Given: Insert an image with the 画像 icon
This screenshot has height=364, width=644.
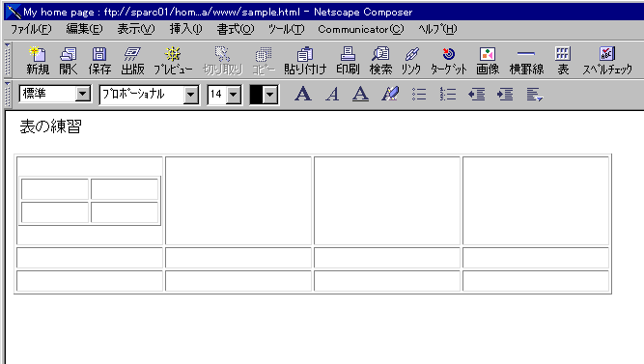Looking at the screenshot, I should click(488, 61).
